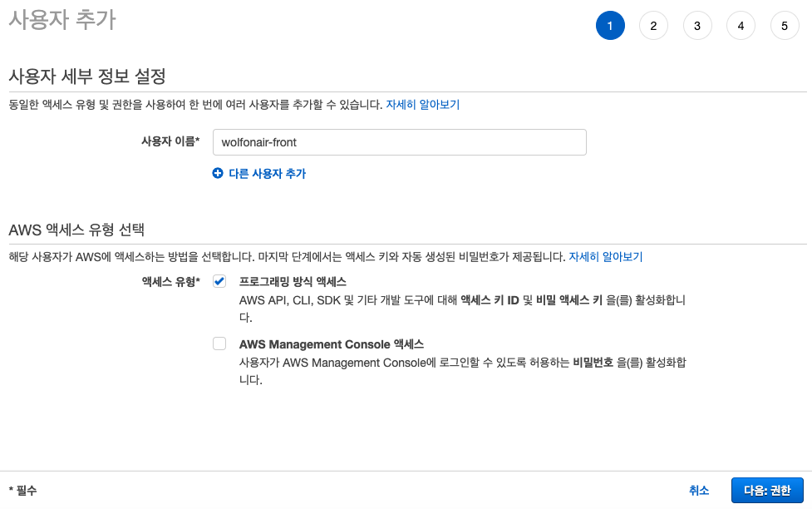Select step 3 circle in the progress indicator
The width and height of the screenshot is (812, 509).
(697, 25)
